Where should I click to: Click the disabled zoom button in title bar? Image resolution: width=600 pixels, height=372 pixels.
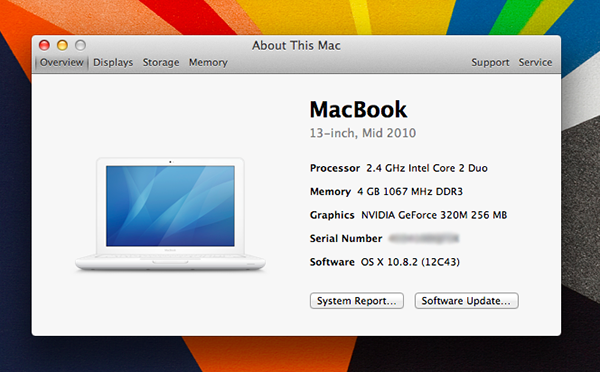[x=80, y=45]
